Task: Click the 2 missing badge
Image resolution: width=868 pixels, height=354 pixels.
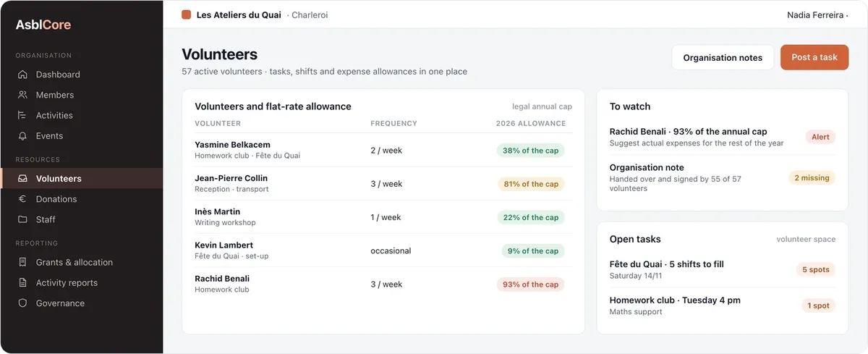Action: click(812, 177)
